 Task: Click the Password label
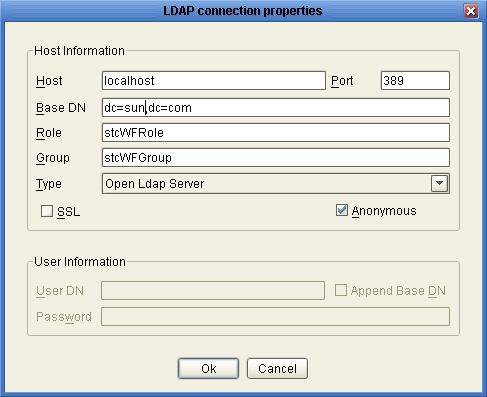tap(64, 317)
